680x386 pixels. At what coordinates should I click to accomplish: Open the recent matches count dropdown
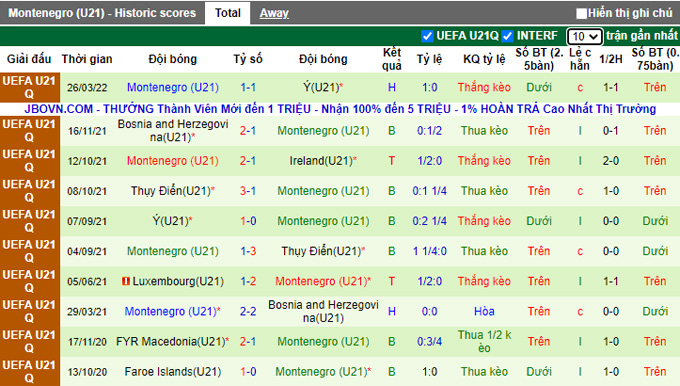(584, 36)
